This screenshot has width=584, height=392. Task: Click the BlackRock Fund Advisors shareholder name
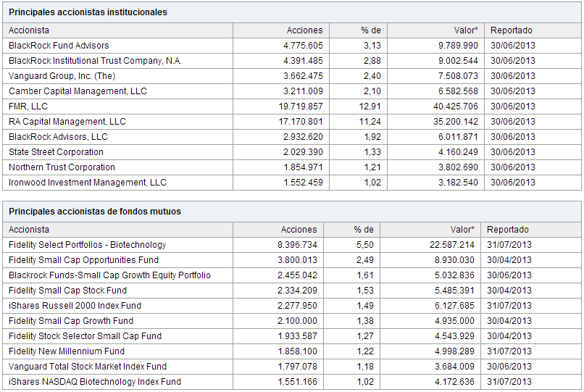coord(59,46)
